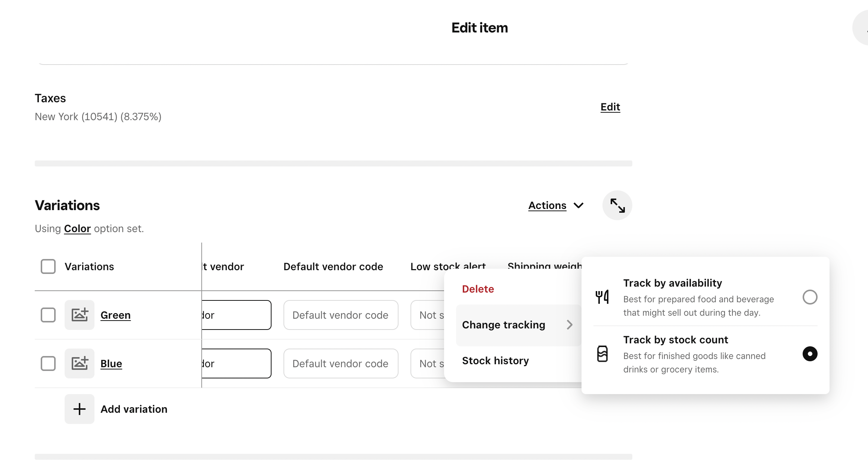
Task: Choose Delete from the context menu
Action: 478,289
